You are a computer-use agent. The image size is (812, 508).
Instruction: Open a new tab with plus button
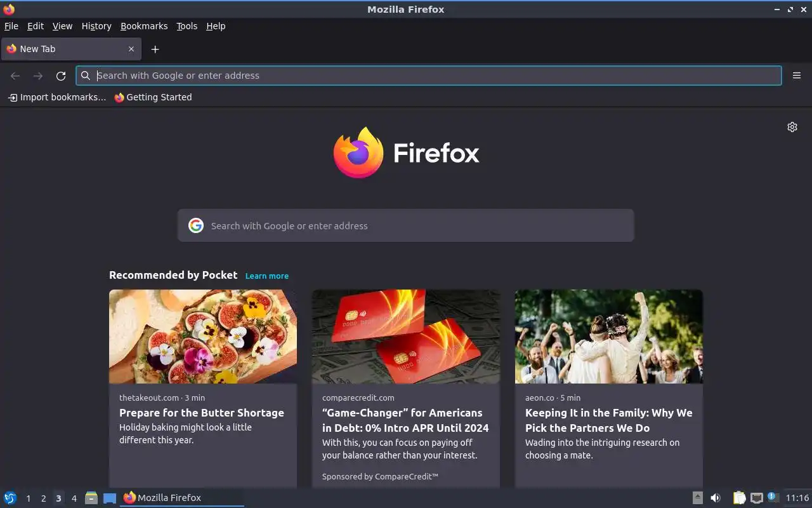[155, 49]
